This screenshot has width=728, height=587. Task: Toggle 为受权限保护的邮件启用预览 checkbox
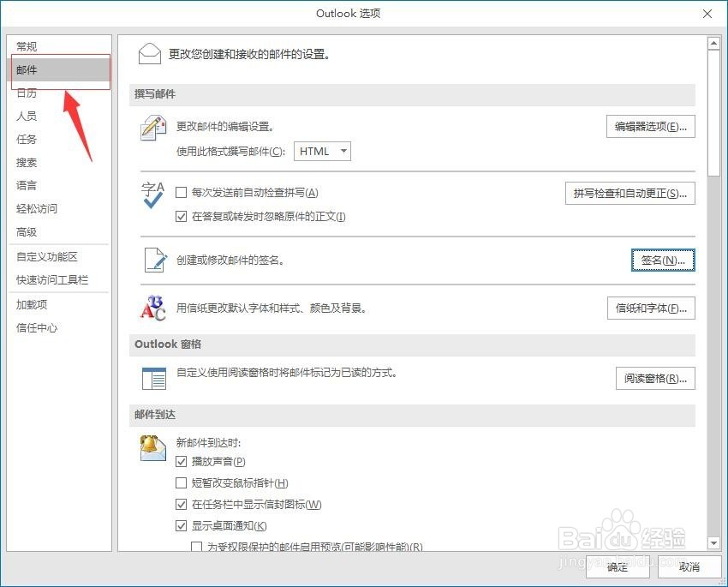pyautogui.click(x=196, y=547)
